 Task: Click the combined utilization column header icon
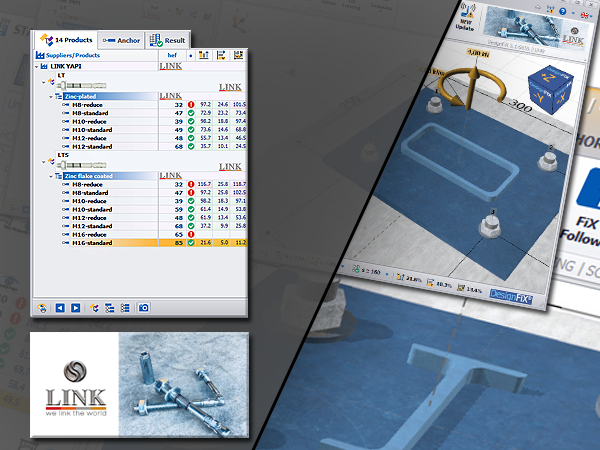(x=238, y=55)
